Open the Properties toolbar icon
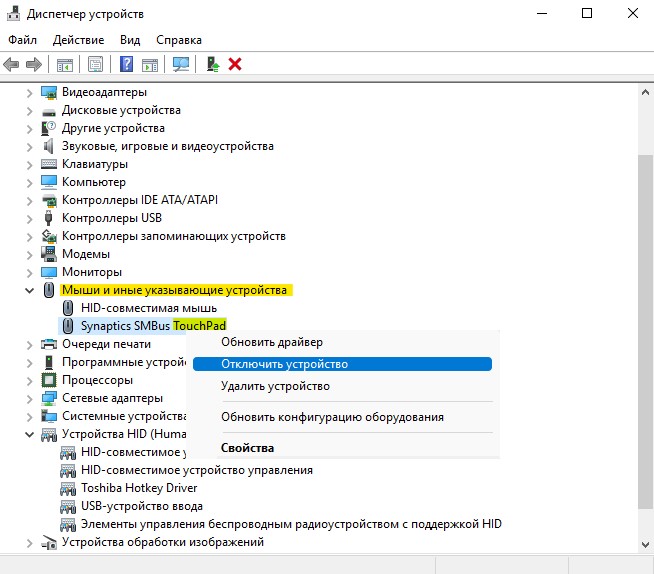 [96, 64]
